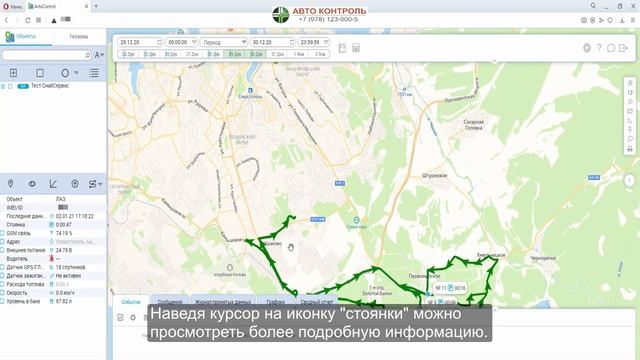Enable the Датчик GPS checkbox
The height and width of the screenshot is (360, 640).
(x=2, y=267)
